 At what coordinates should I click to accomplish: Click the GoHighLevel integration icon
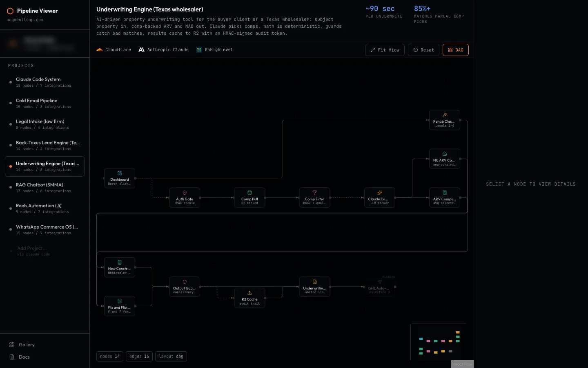199,50
